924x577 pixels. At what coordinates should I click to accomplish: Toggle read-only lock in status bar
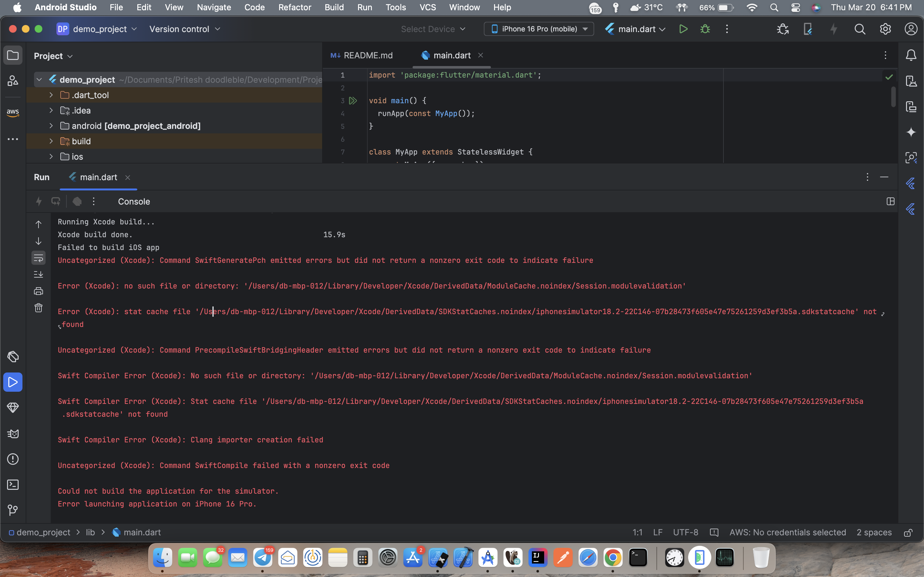tap(908, 532)
